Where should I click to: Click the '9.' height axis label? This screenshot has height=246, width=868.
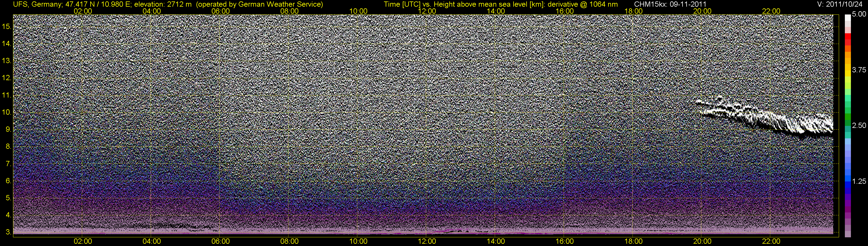tap(8, 129)
